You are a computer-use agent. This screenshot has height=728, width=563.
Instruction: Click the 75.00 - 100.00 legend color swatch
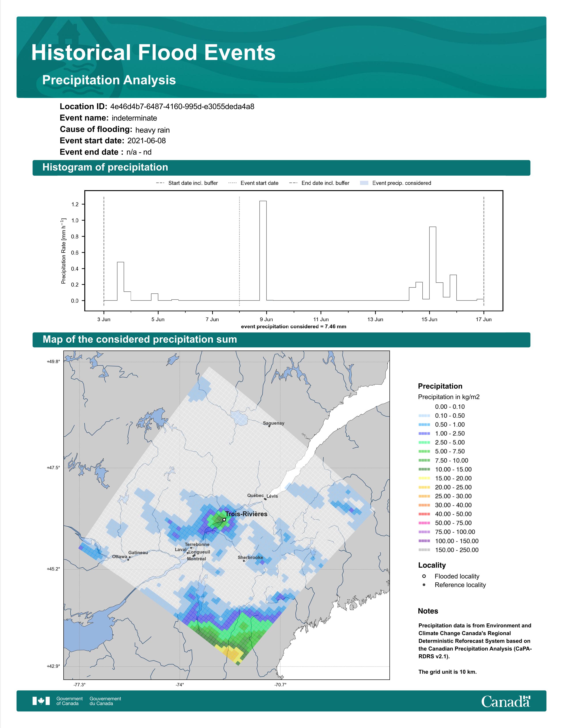pyautogui.click(x=424, y=532)
